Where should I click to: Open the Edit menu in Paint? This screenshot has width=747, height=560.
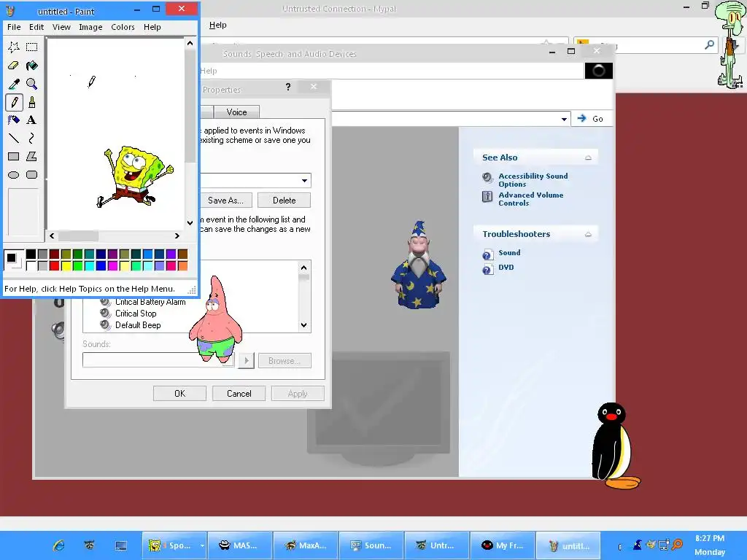pyautogui.click(x=36, y=27)
